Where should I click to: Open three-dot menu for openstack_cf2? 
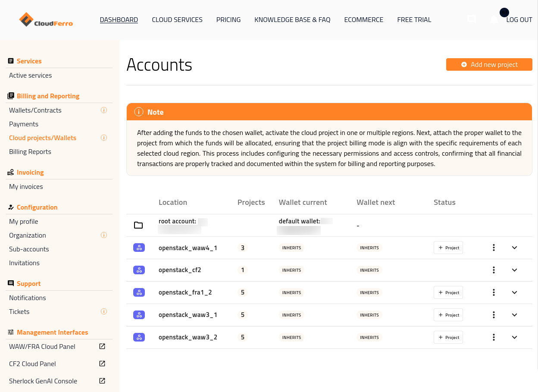pos(494,270)
